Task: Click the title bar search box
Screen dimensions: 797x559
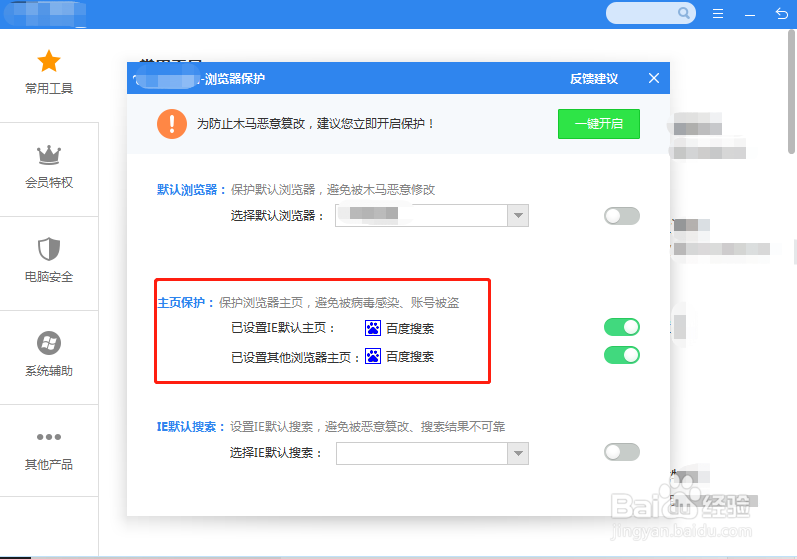Action: coord(651,13)
